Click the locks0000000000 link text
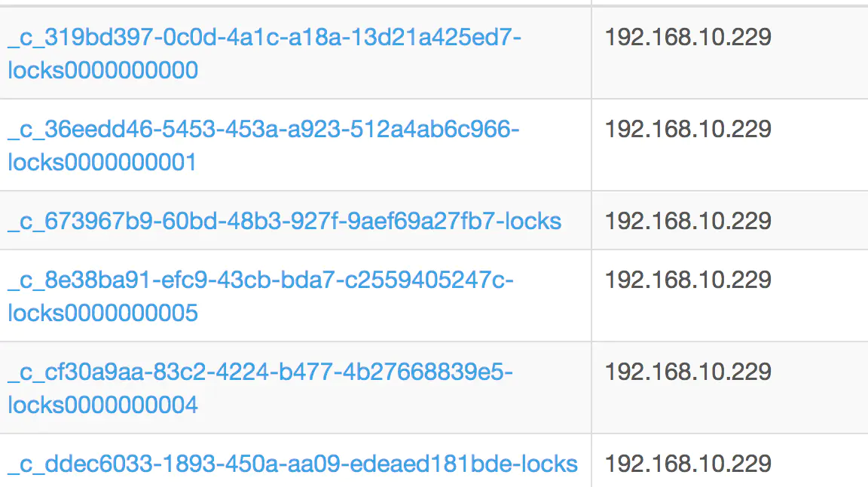This screenshot has height=487, width=868. 103,70
